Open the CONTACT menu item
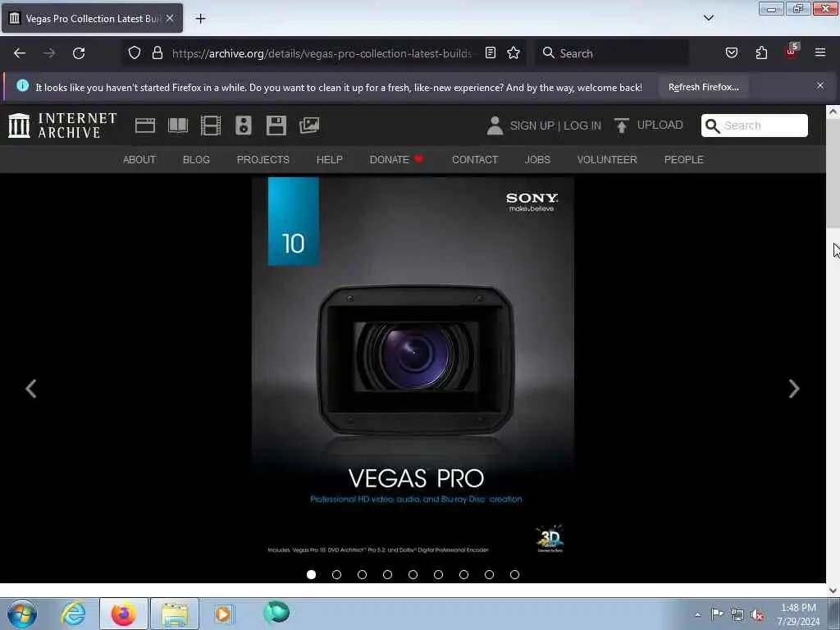This screenshot has height=630, width=840. (x=475, y=160)
